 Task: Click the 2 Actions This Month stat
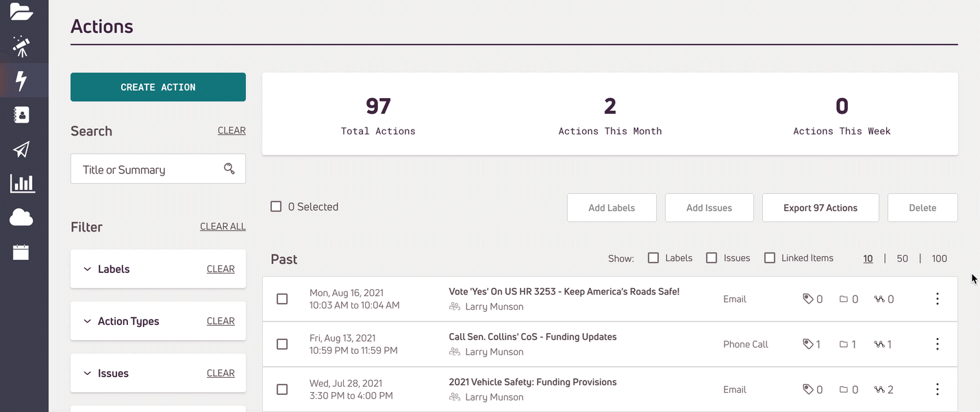pos(610,115)
